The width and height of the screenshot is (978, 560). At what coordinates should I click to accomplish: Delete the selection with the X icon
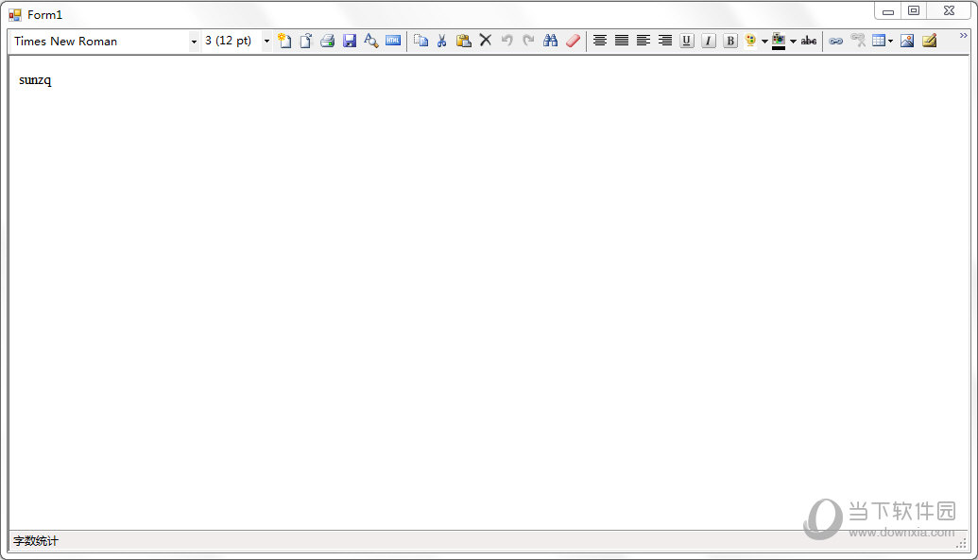click(486, 41)
